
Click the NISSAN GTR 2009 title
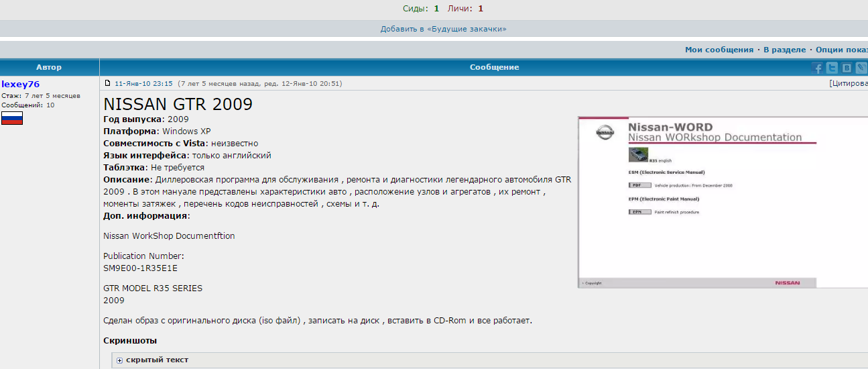click(178, 104)
